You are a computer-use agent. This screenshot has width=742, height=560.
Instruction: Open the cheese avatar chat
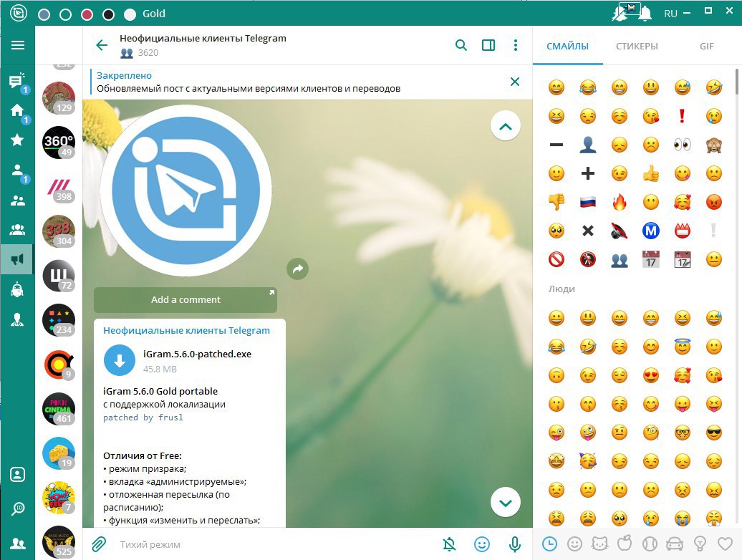(59, 453)
